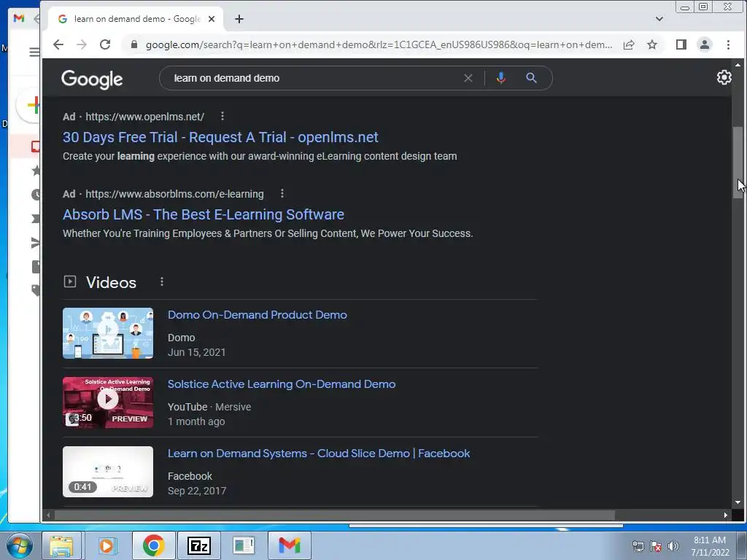
Task: Click the Domo video thumbnail
Action: coord(108,332)
